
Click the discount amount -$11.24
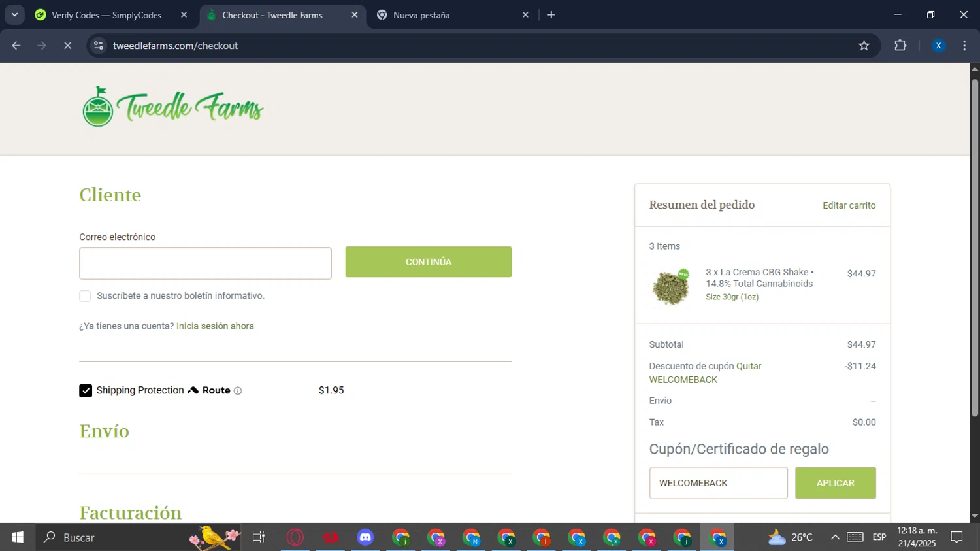(x=860, y=366)
